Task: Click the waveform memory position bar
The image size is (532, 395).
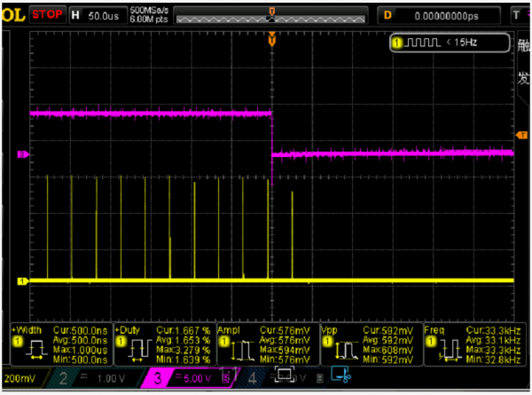Action: (x=270, y=15)
